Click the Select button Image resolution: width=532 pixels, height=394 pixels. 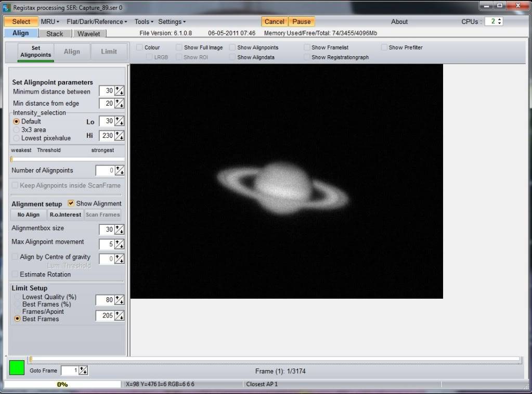coord(21,22)
